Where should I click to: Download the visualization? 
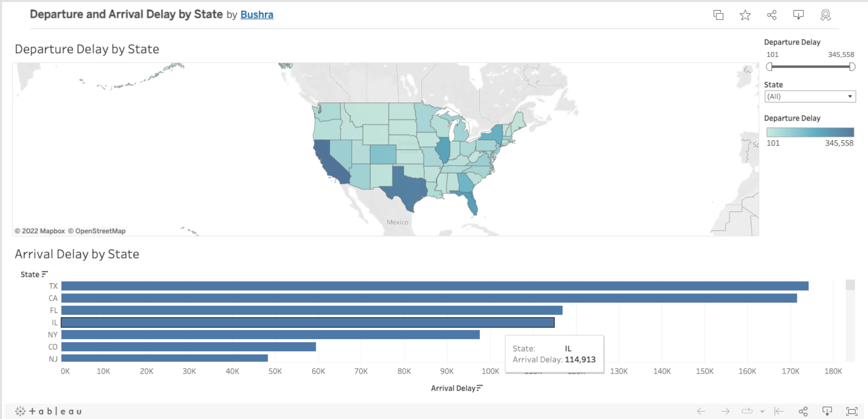click(798, 15)
